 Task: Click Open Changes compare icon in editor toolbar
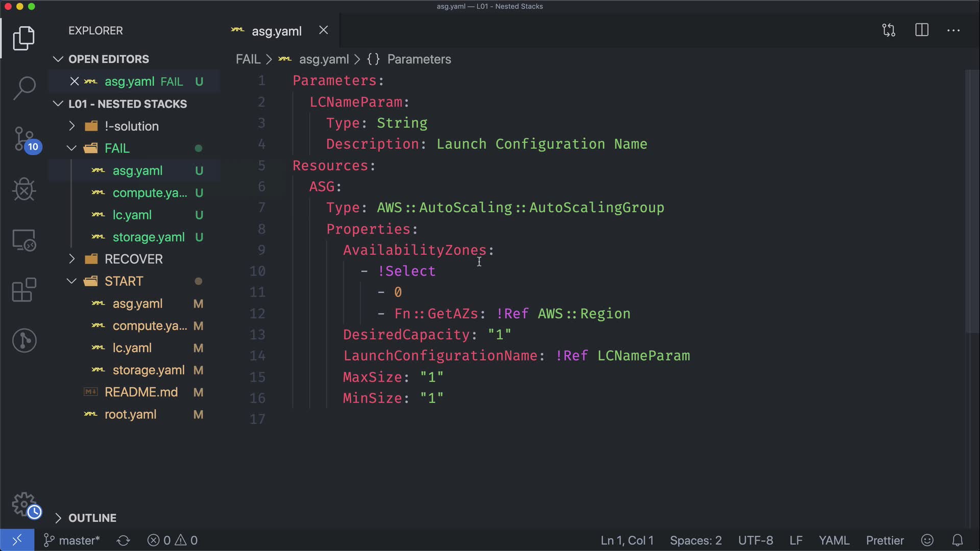click(x=889, y=30)
